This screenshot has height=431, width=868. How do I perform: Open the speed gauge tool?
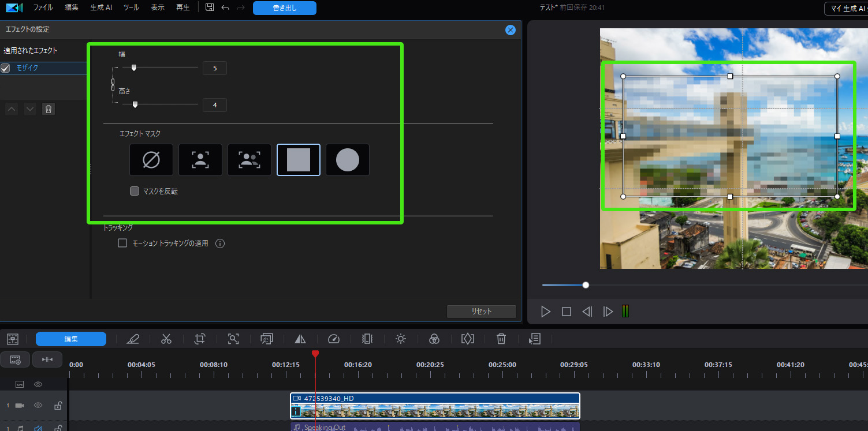(334, 339)
